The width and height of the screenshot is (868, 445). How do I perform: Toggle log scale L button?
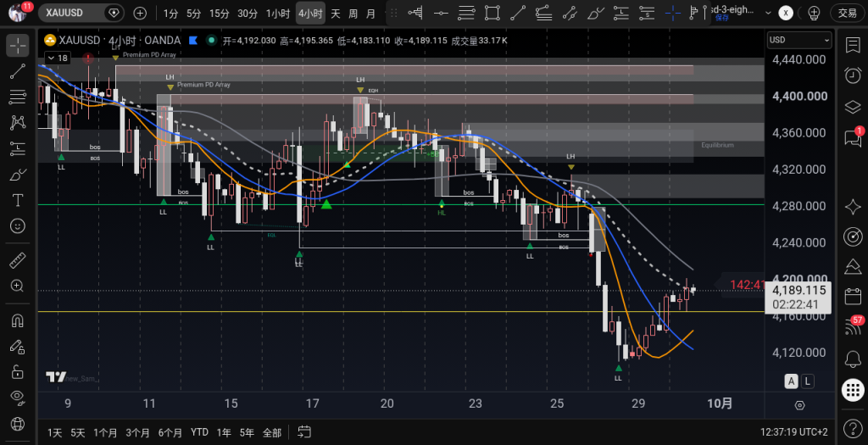coord(808,381)
